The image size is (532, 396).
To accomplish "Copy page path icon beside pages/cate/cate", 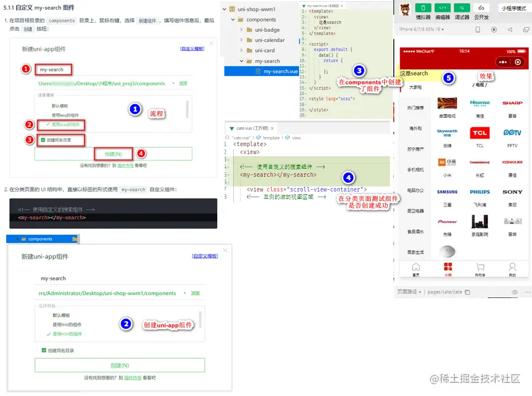I will 467,292.
